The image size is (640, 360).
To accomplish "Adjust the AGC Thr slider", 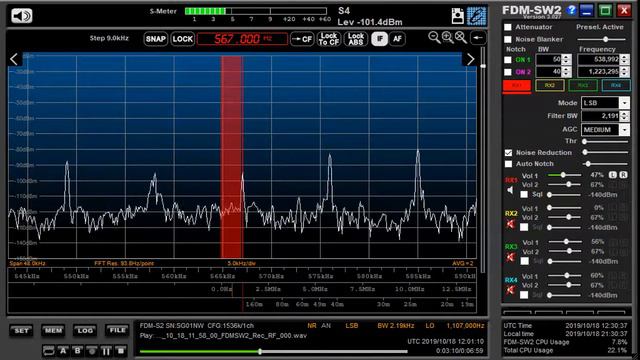I will coord(606,141).
